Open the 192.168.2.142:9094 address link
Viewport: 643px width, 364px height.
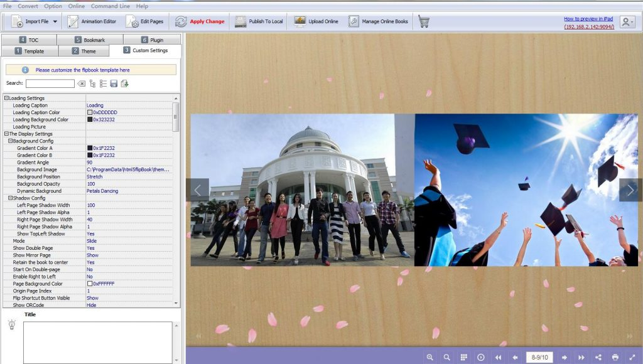[x=589, y=26]
